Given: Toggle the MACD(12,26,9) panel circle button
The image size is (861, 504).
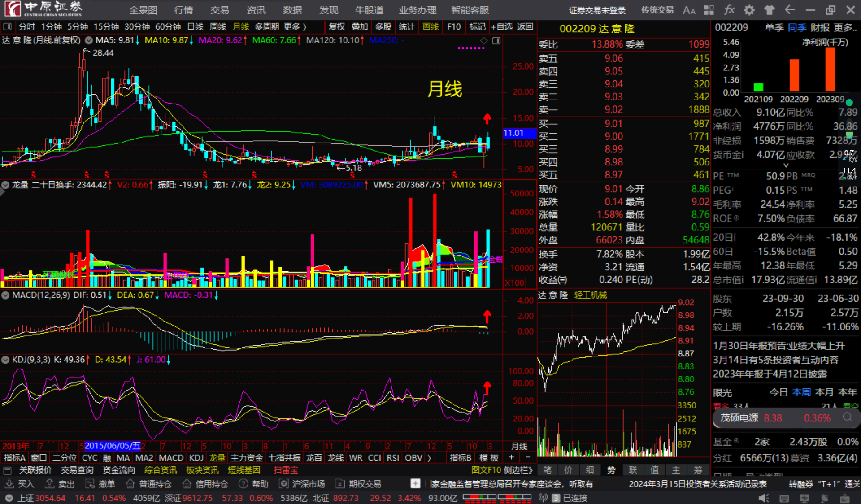Looking at the screenshot, I should [x=5, y=295].
